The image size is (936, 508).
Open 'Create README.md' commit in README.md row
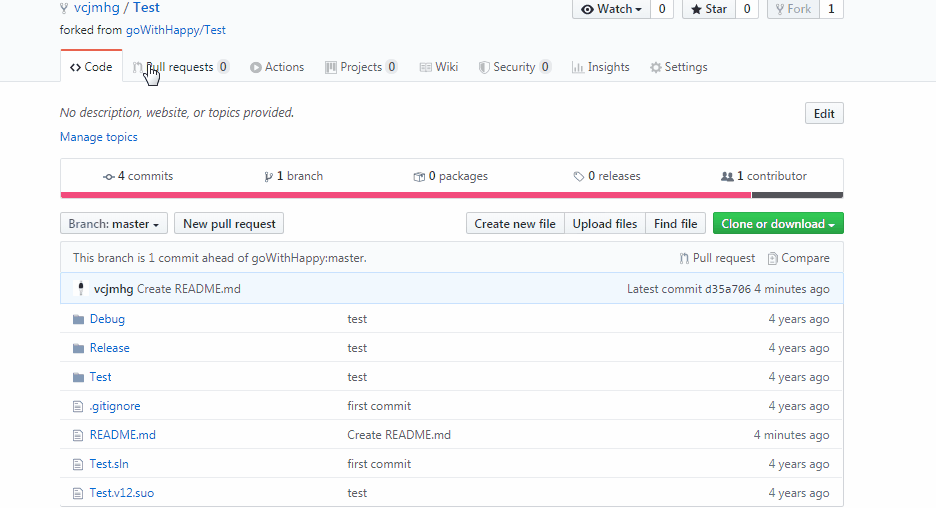pyautogui.click(x=399, y=435)
